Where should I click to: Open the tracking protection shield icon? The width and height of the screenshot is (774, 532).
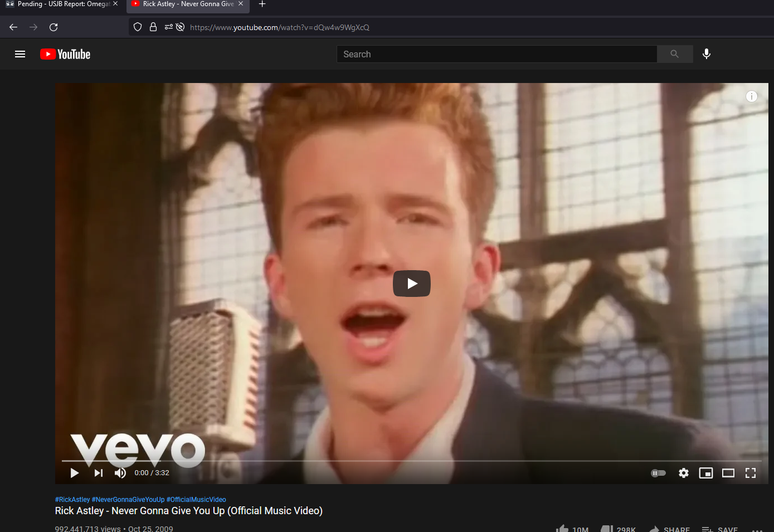click(x=138, y=27)
